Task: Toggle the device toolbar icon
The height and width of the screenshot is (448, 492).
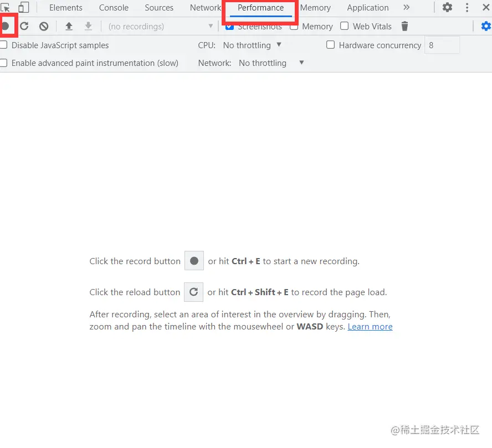Action: pyautogui.click(x=23, y=7)
